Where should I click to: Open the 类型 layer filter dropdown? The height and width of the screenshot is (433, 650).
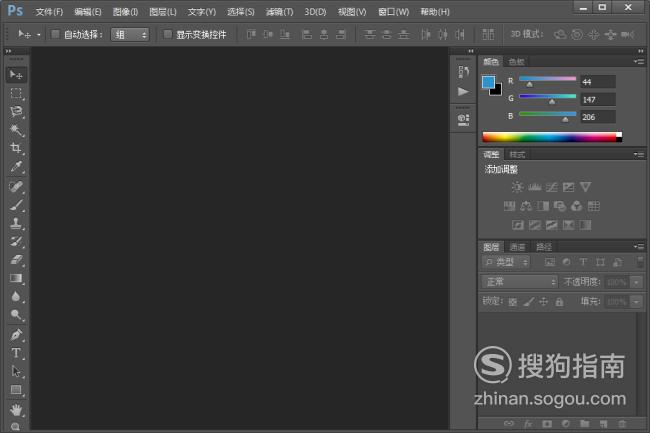pos(506,262)
